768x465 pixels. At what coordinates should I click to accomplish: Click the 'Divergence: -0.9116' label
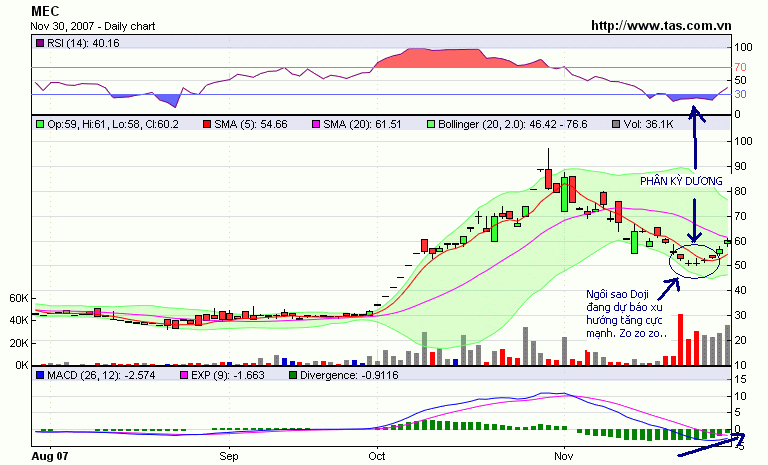pos(349,375)
